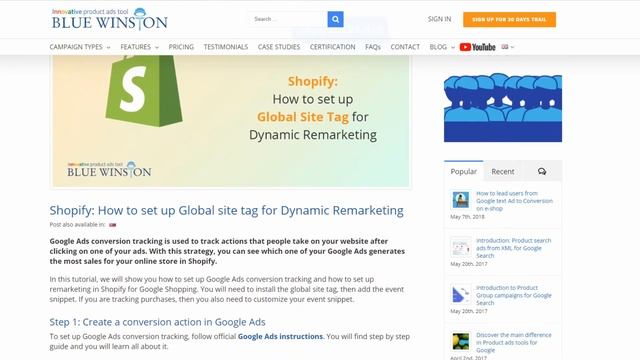Click the language flag icon in navigation
This screenshot has width=640, height=360.
tap(505, 47)
